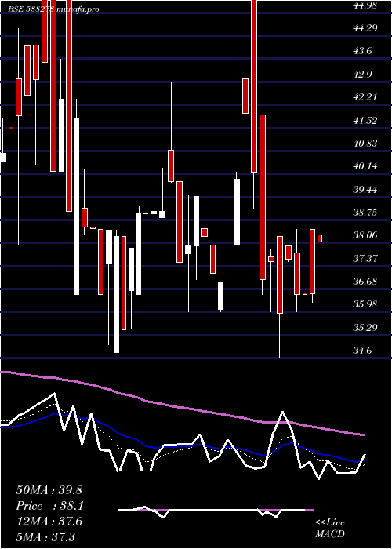Click the 35.98 price axis label

366,304
